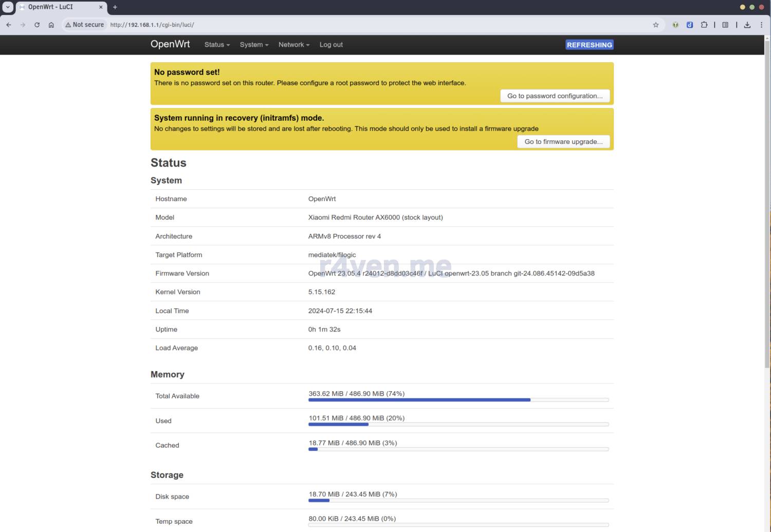Open the tab search dropdown arrow
This screenshot has width=771, height=532.
[8, 7]
